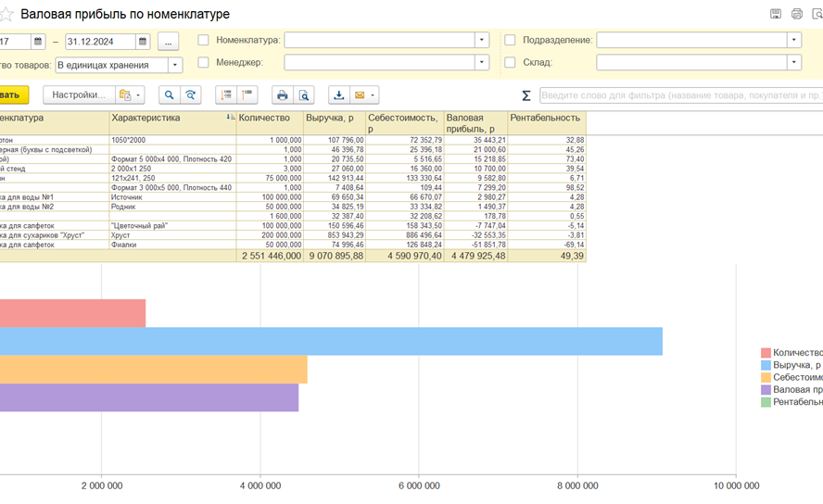Click the Выручка blue legend swatch
This screenshot has height=504, width=823.
point(766,366)
